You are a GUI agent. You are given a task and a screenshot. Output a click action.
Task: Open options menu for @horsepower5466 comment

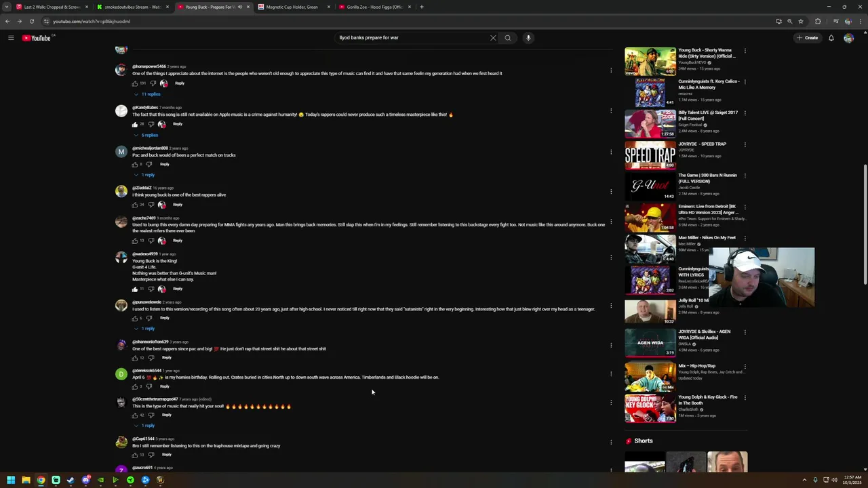coord(611,70)
